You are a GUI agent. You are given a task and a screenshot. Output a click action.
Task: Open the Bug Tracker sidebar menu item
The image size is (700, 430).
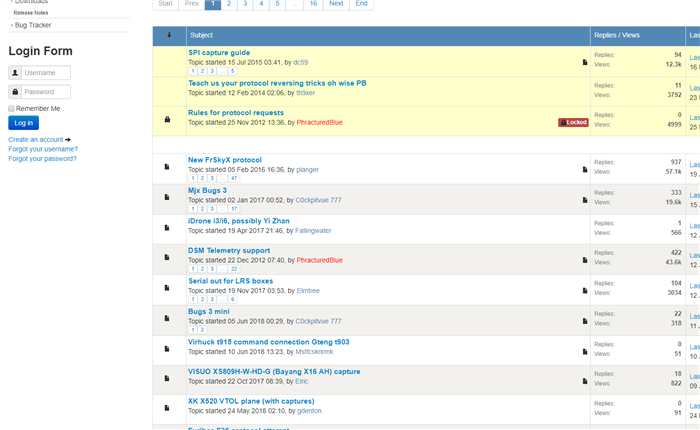click(x=33, y=25)
